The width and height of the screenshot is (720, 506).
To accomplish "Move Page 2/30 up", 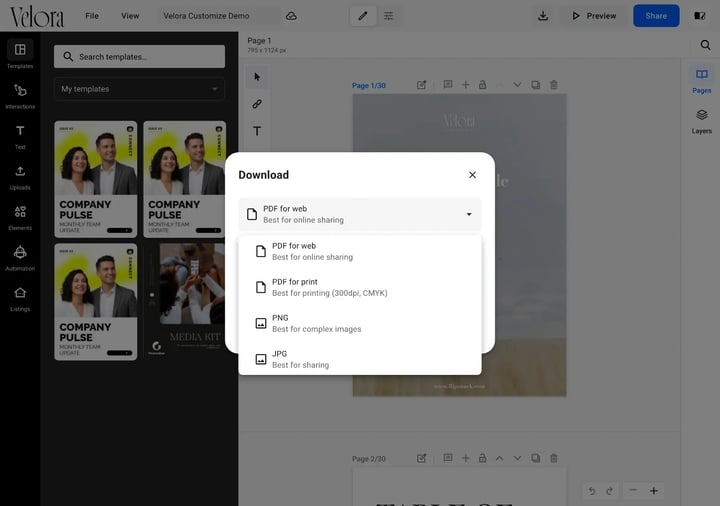I will [500, 458].
